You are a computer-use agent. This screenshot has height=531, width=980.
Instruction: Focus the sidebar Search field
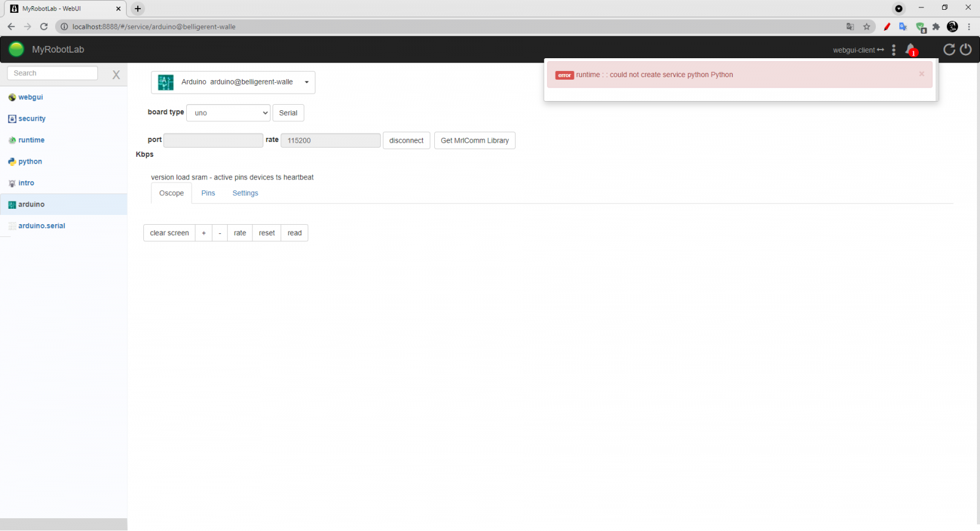coord(52,73)
